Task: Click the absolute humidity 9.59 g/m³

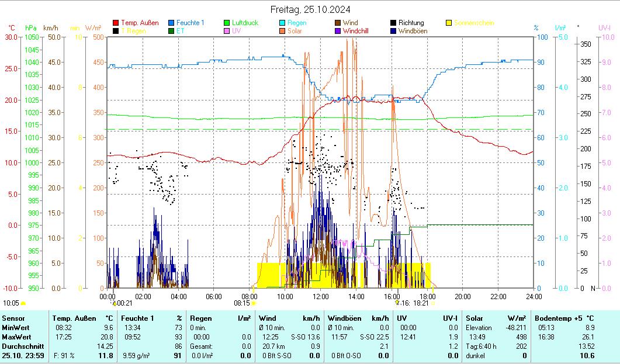Action: tap(136, 356)
